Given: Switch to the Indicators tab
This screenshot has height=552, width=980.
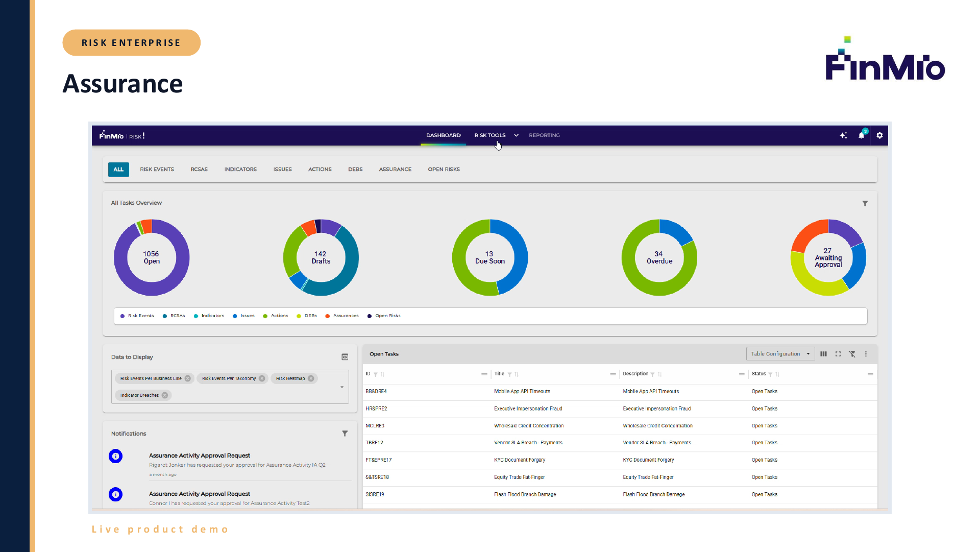Looking at the screenshot, I should (x=241, y=170).
